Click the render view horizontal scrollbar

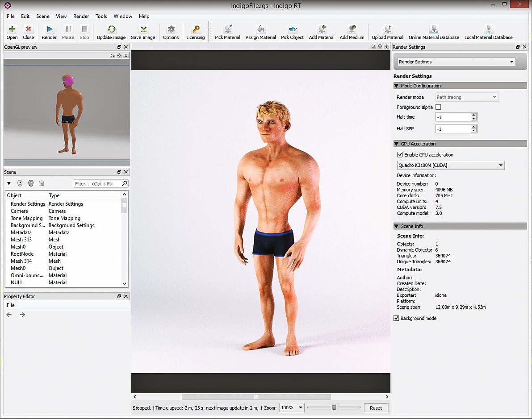click(256, 397)
